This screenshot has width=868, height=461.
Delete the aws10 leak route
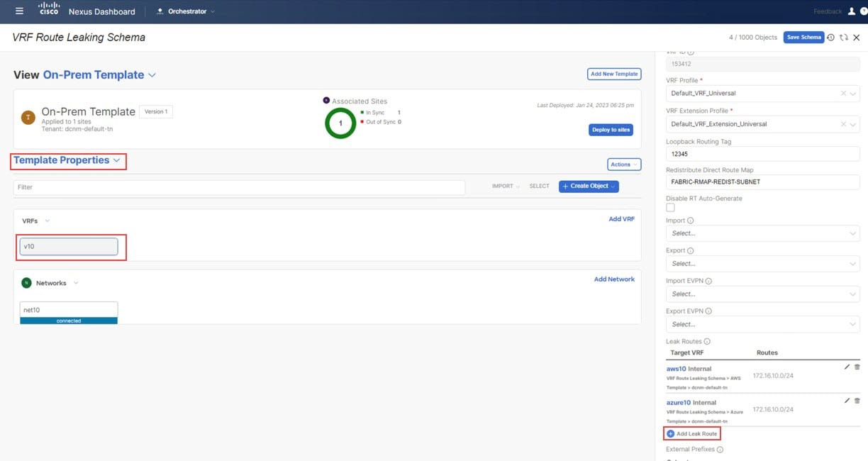(x=857, y=367)
